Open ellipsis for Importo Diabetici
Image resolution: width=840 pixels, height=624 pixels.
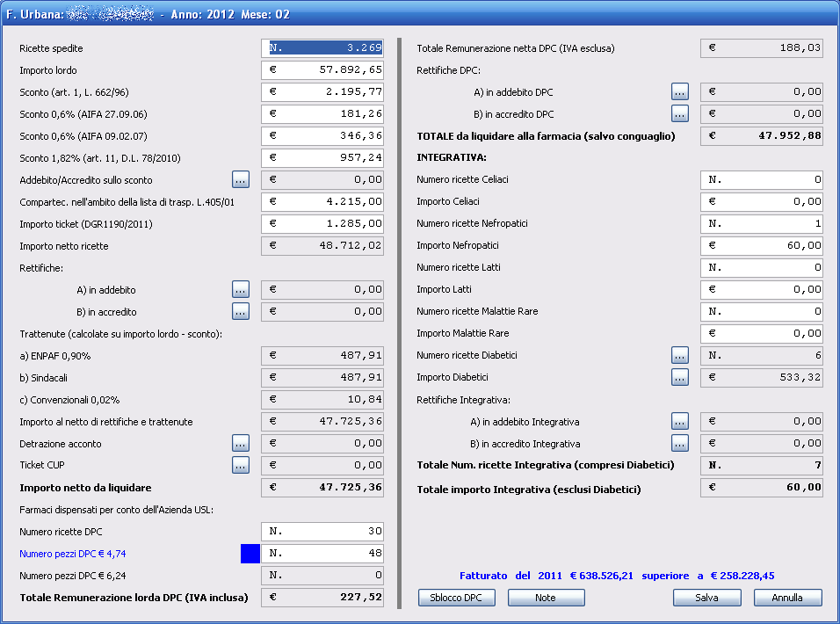click(680, 377)
